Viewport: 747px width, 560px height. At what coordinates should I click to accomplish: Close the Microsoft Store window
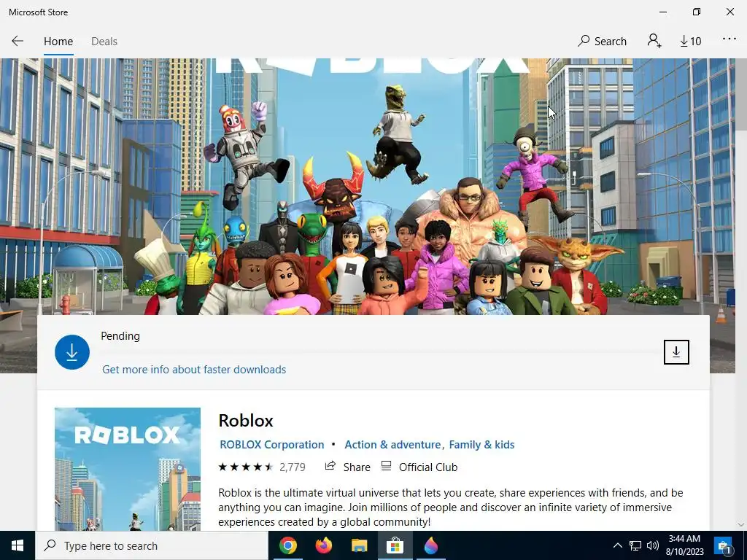(x=729, y=12)
